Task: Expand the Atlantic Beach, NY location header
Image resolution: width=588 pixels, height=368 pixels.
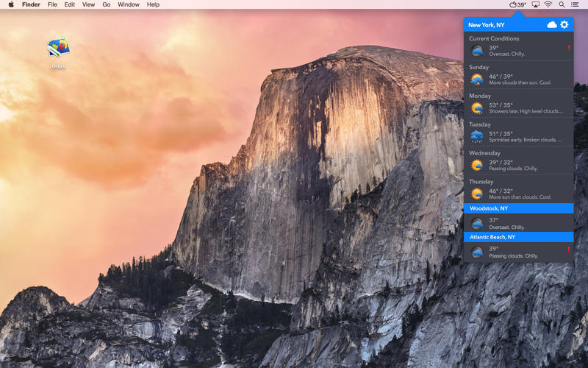Action: point(518,237)
